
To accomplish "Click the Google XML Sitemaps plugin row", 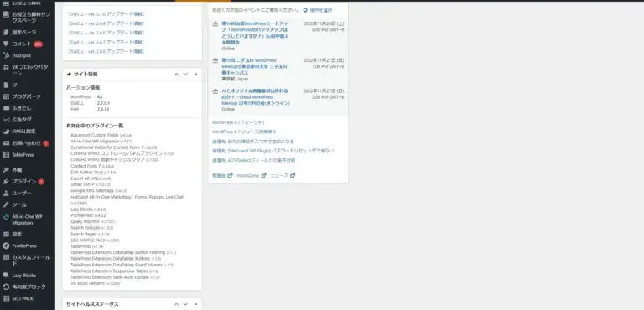I will 99,191.
